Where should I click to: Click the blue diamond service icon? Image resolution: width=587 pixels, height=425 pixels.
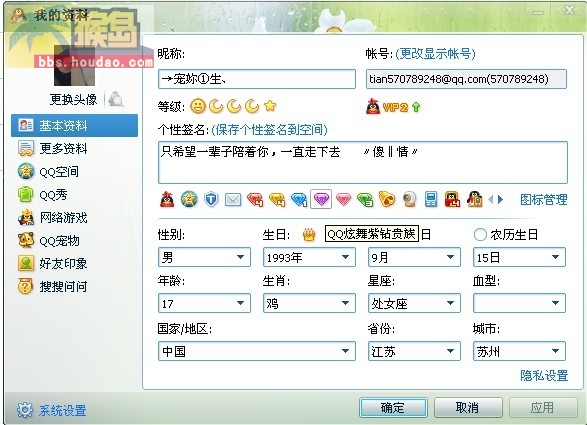[299, 200]
